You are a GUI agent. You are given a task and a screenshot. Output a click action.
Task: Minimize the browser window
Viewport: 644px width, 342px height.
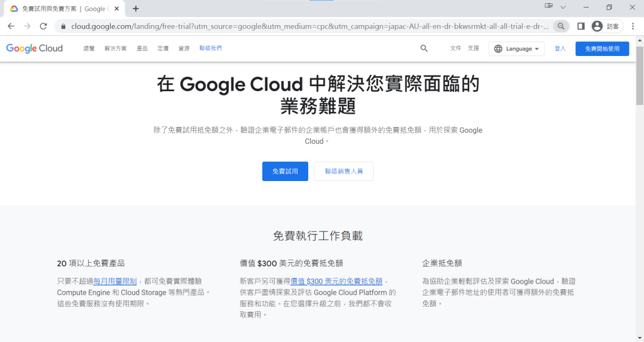586,8
